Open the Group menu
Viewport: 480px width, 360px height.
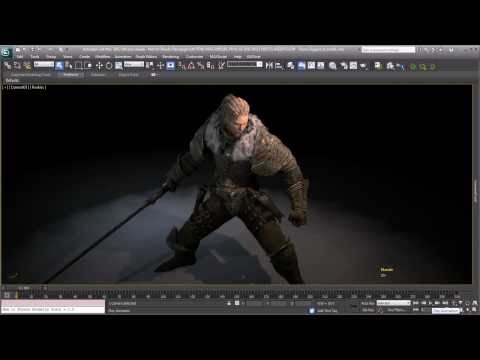51,57
